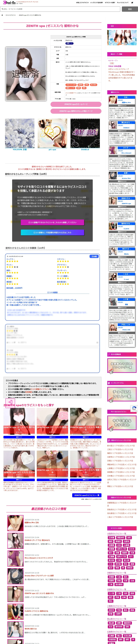Screen dimensions: 138x644
Task: Open recent review DIABLO 雪白のばえ
Action: [x=37, y=540]
